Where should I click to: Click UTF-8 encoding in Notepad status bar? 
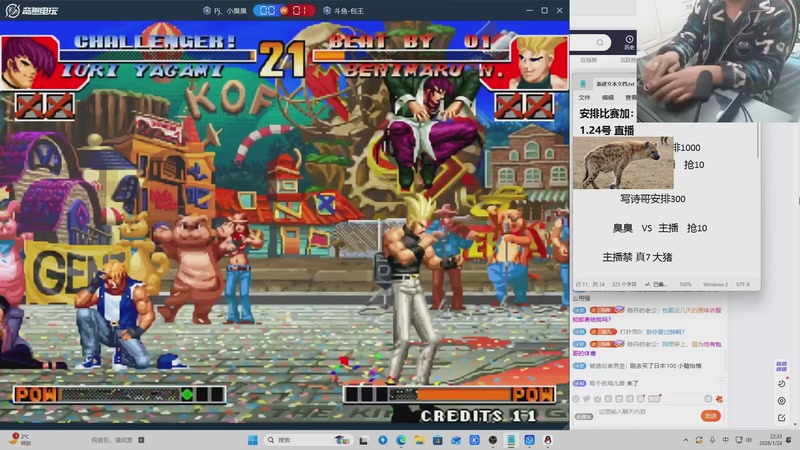point(743,284)
